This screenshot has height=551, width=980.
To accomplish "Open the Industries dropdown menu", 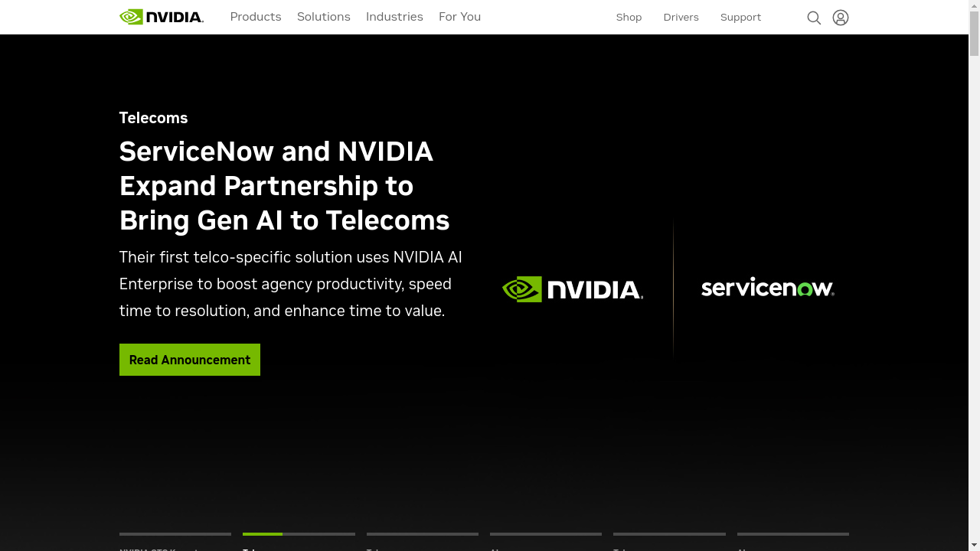I will pyautogui.click(x=394, y=17).
